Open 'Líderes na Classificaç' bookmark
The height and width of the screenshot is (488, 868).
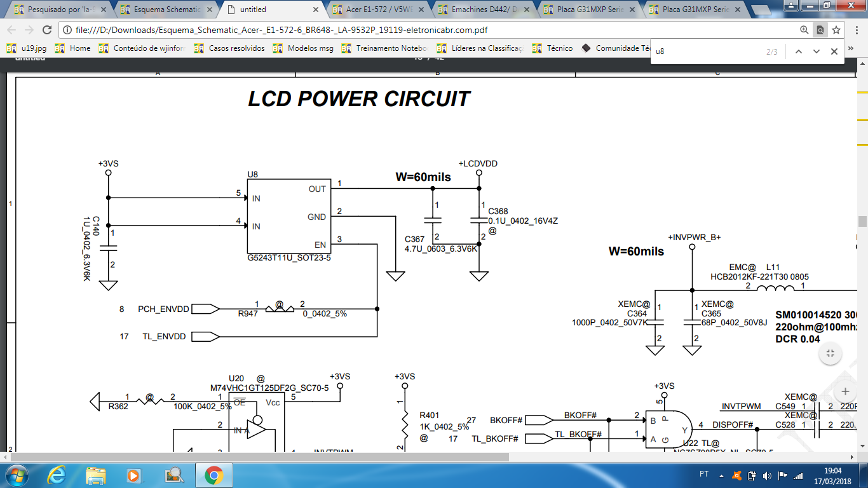(x=480, y=48)
